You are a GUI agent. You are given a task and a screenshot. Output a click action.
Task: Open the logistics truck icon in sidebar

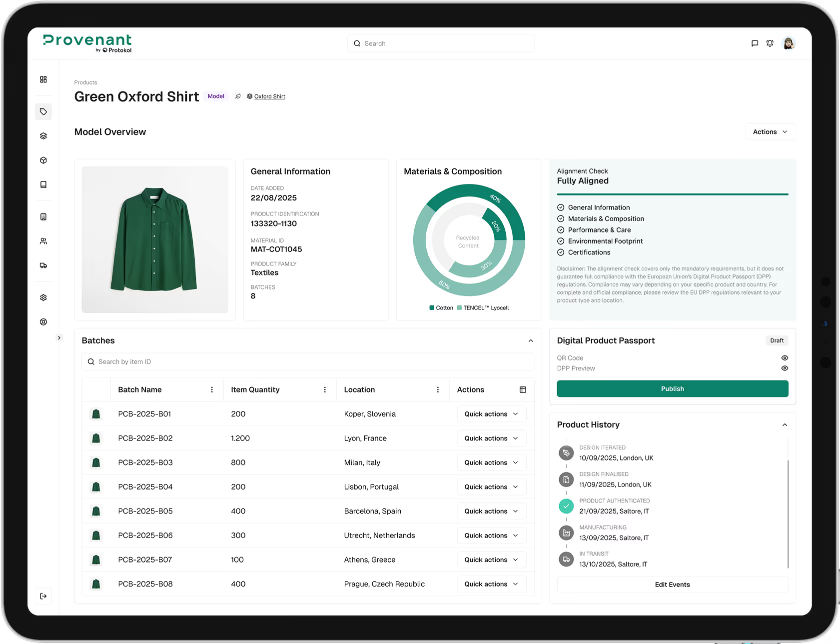pyautogui.click(x=43, y=265)
